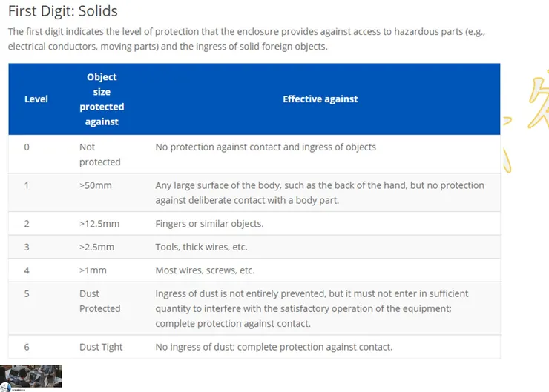Click the "Fingers or similar objects." text
The height and width of the screenshot is (392, 549).
click(209, 224)
